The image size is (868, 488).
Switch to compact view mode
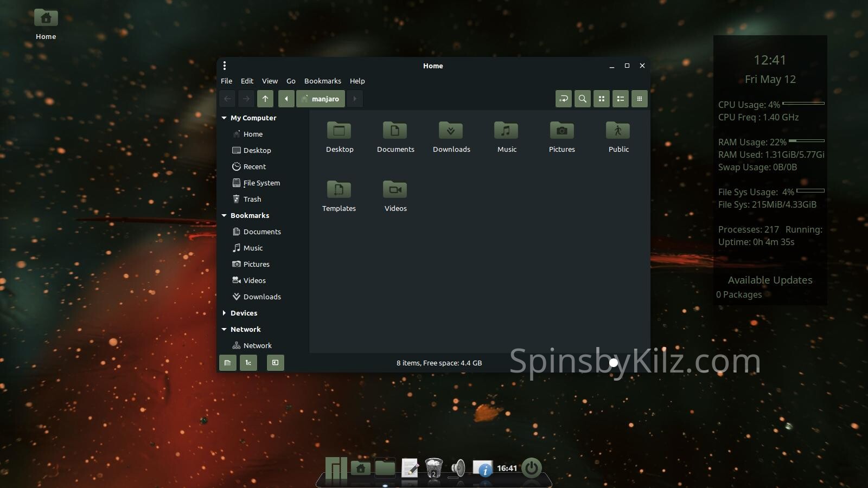pos(639,99)
